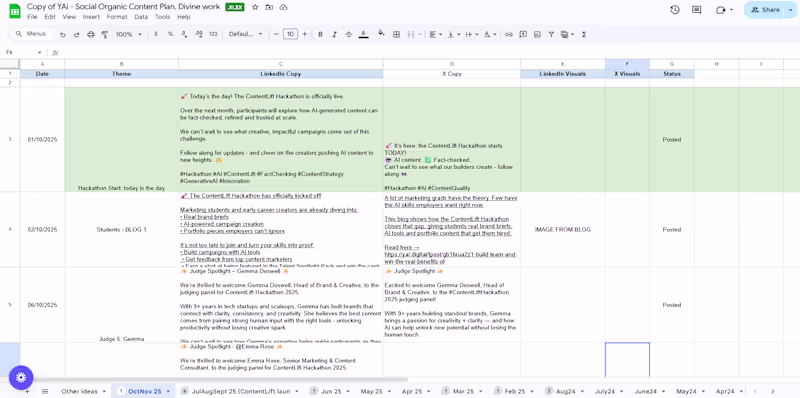Toggle italic formatting
The width and height of the screenshot is (800, 398).
click(334, 34)
